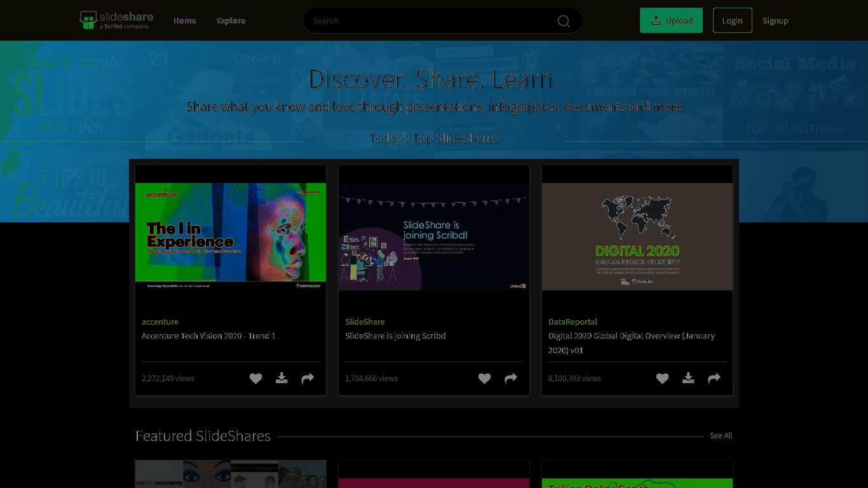Share the Accenture Tech Vision slideshow
This screenshot has width=868, height=488.
coord(308,378)
